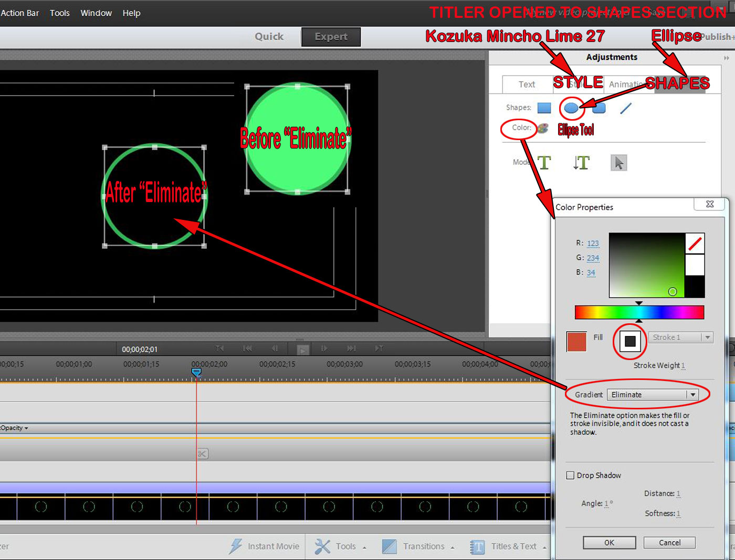Viewport: 735px width, 560px height.
Task: Select the Ellipse shape tool
Action: [572, 108]
